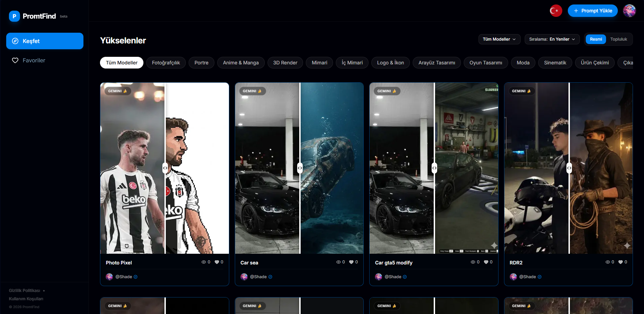Select the Anime & Manga category chip
Viewport: 644px width, 314px height.
241,63
